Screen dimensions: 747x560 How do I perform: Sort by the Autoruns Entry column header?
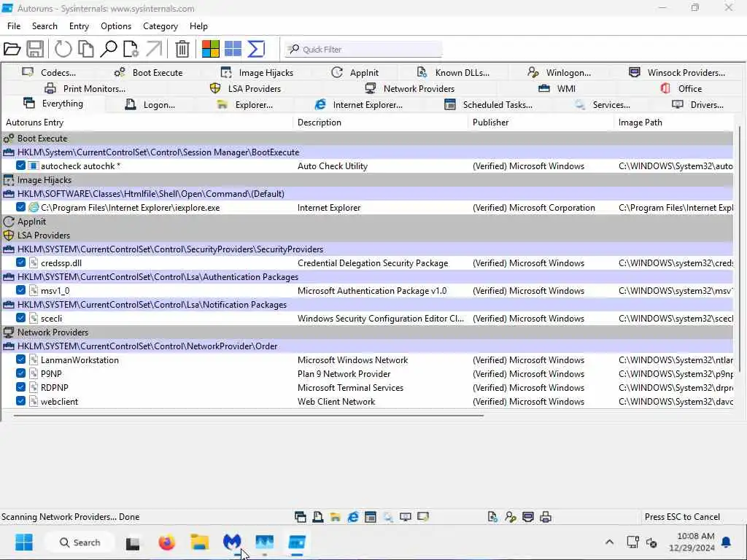pos(147,122)
